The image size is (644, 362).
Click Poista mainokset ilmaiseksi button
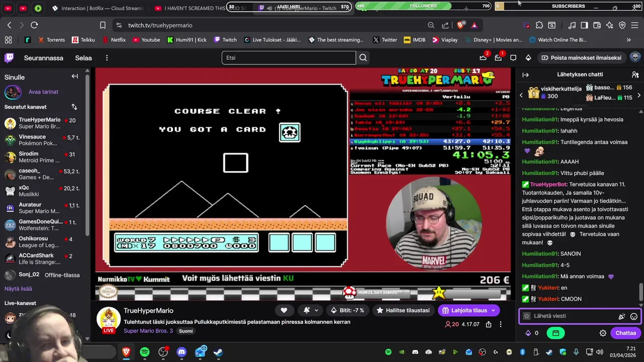coord(581,58)
